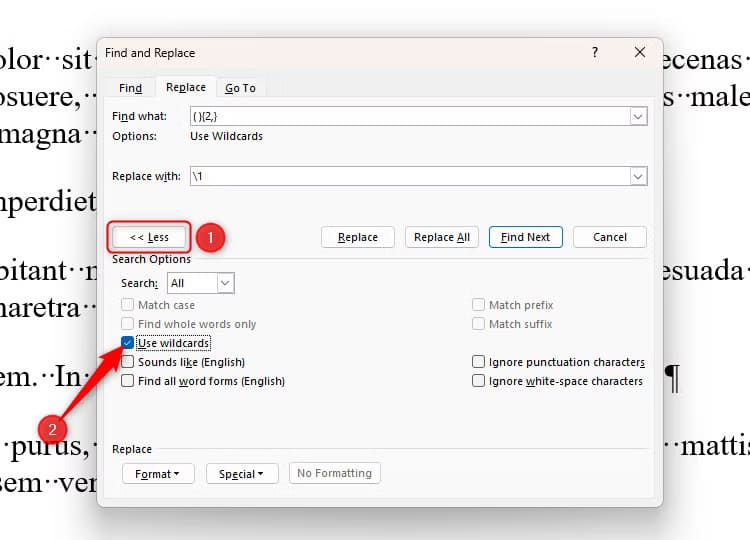750x540 pixels.
Task: Open the Format dropdown button
Action: point(158,474)
